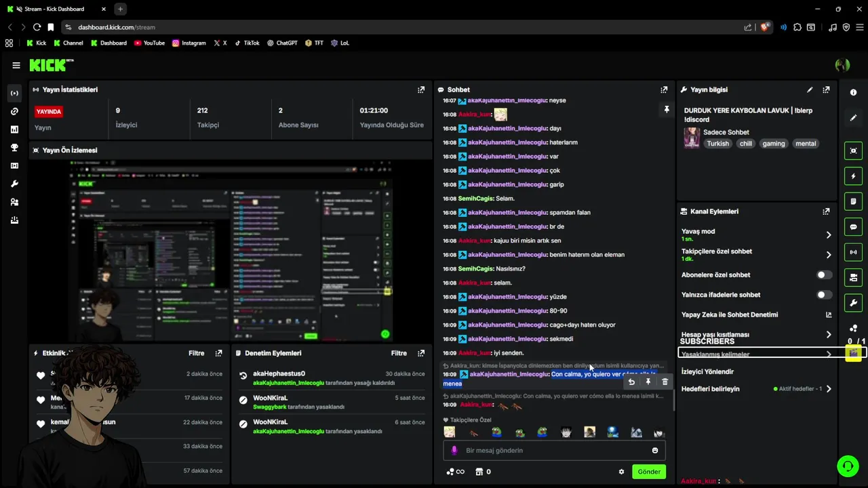Viewport: 868px width, 488px height.
Task: Open the trophy icon in left sidebar
Action: pyautogui.click(x=14, y=148)
